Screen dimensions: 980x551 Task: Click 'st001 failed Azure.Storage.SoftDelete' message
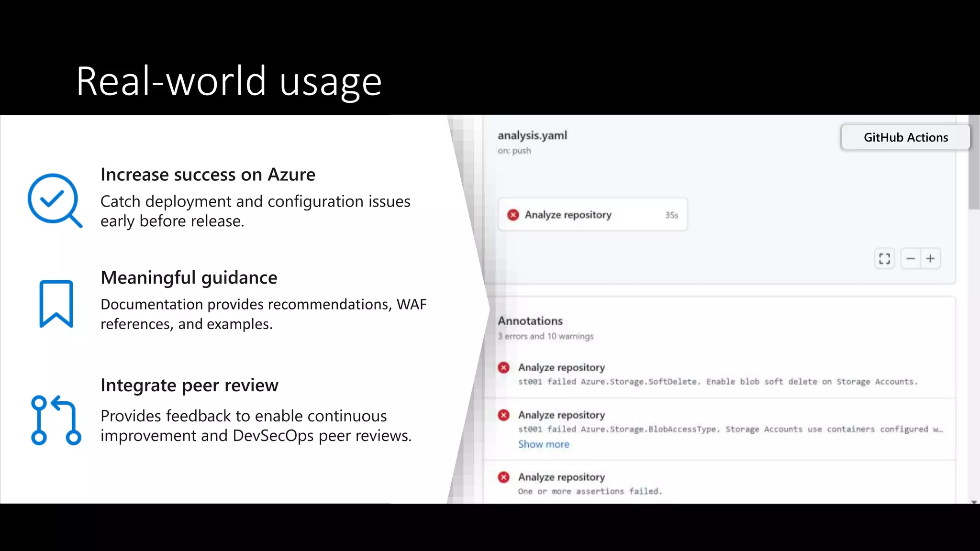point(718,382)
